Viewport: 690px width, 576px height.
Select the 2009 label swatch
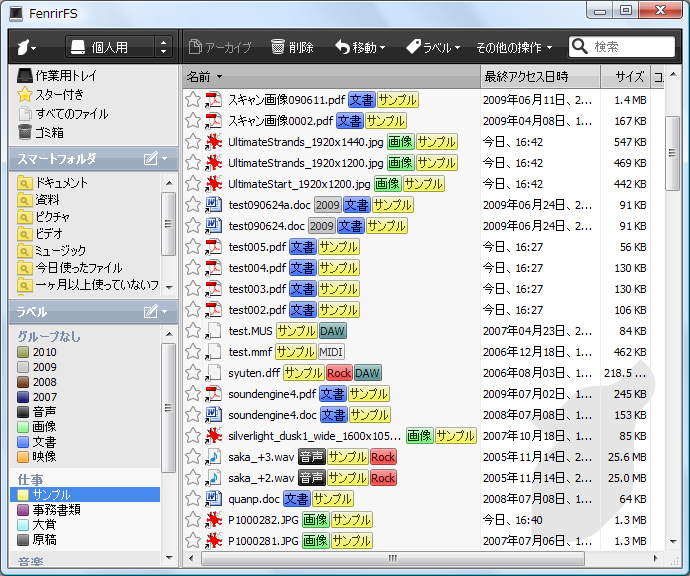(x=23, y=367)
